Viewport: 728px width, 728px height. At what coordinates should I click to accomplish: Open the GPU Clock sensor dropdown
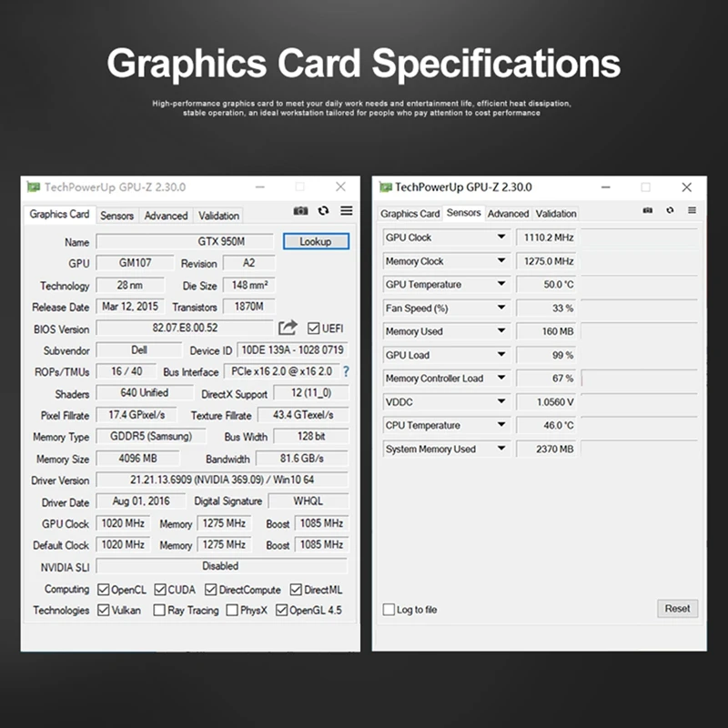501,237
